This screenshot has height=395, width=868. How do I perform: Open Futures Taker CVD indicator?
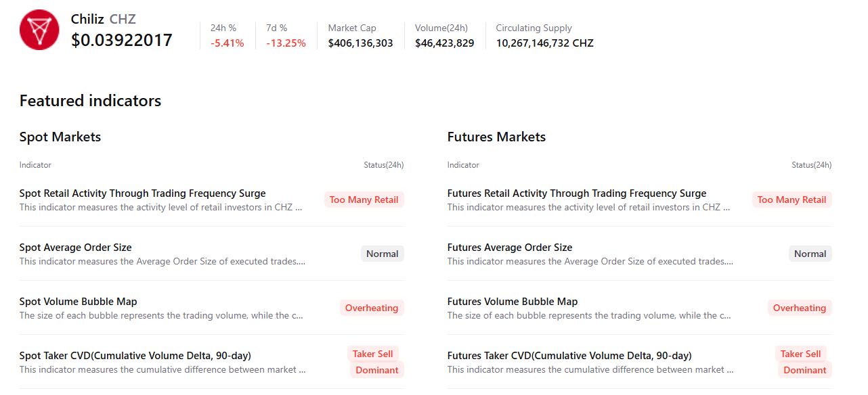tap(569, 356)
